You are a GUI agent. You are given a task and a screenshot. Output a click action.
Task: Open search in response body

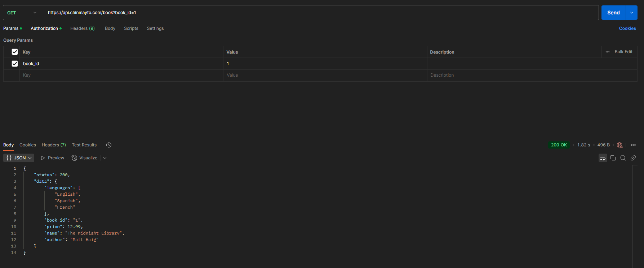point(623,158)
